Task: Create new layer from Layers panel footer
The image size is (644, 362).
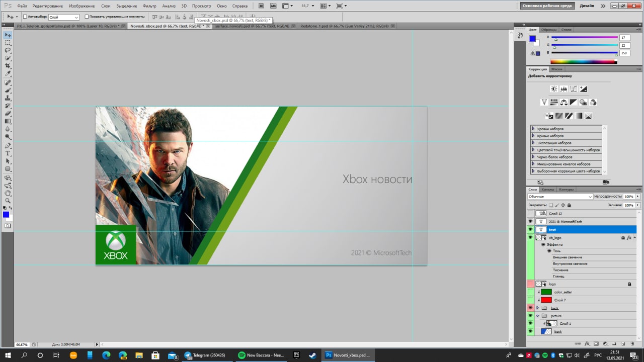Action: 623,344
